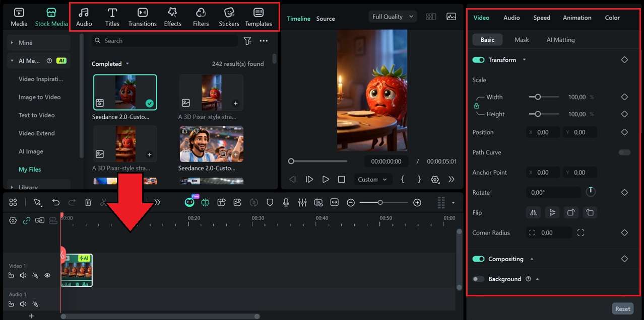Lock the Video 1 track
This screenshot has width=644, height=320.
pyautogui.click(x=11, y=275)
